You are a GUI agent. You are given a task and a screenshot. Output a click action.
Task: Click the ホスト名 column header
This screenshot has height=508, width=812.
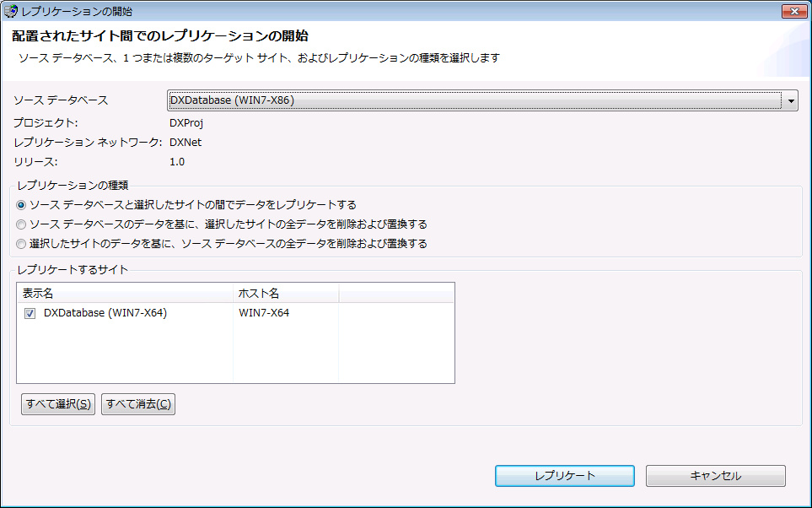click(x=285, y=293)
